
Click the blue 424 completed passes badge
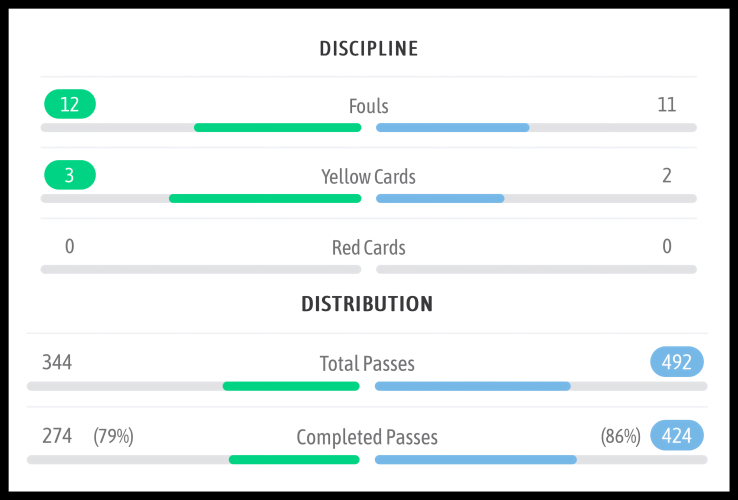click(x=677, y=436)
